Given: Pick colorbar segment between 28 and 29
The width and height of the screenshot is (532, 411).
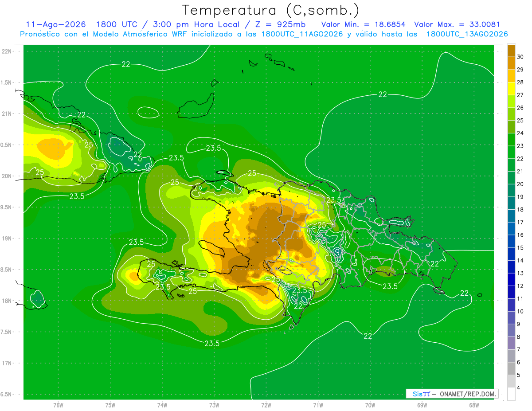Looking at the screenshot, I should pyautogui.click(x=511, y=76).
